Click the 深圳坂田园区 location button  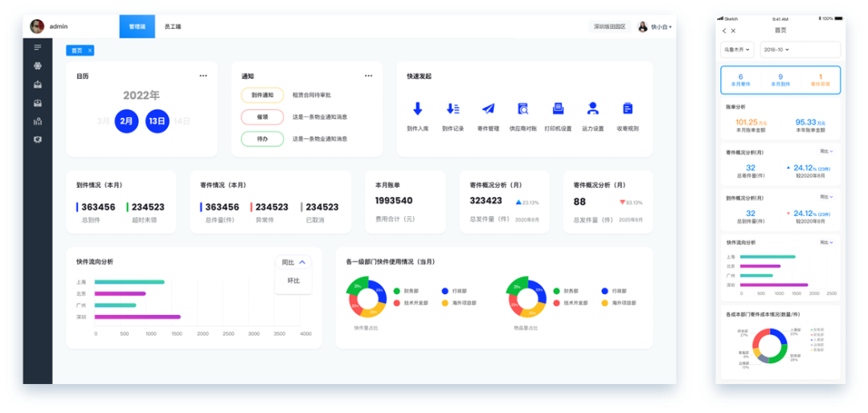click(609, 27)
